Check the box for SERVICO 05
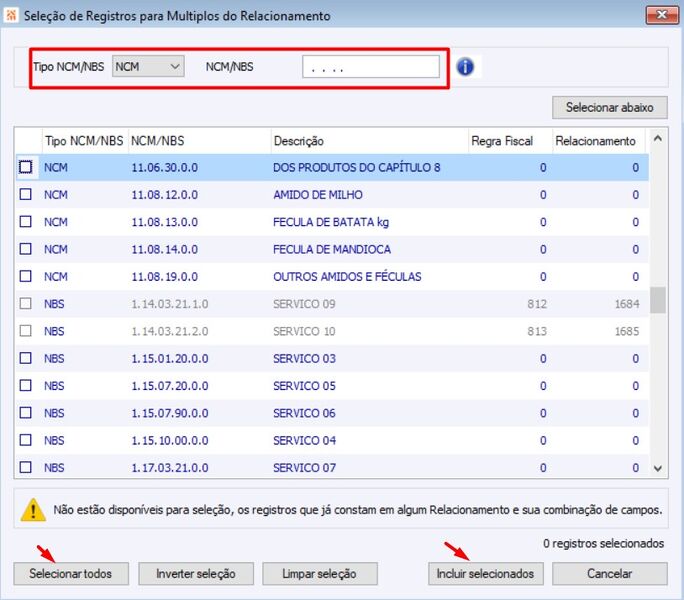Image resolution: width=684 pixels, height=600 pixels. click(26, 385)
